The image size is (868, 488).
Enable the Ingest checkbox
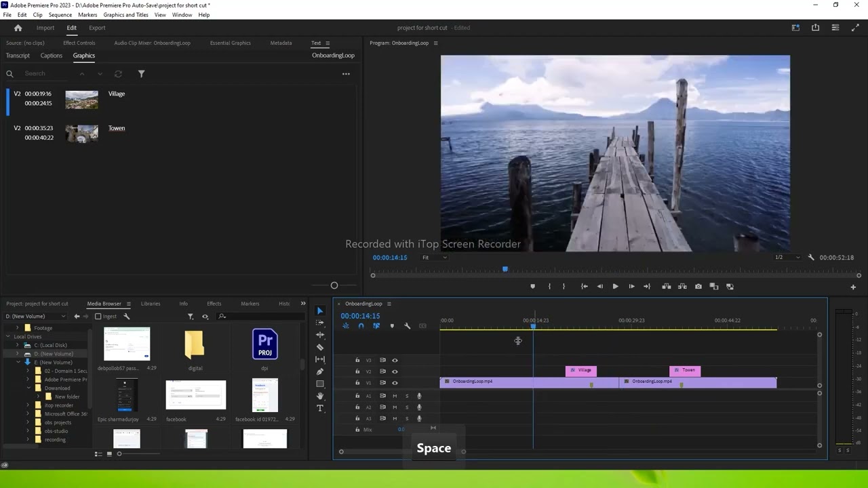click(98, 317)
